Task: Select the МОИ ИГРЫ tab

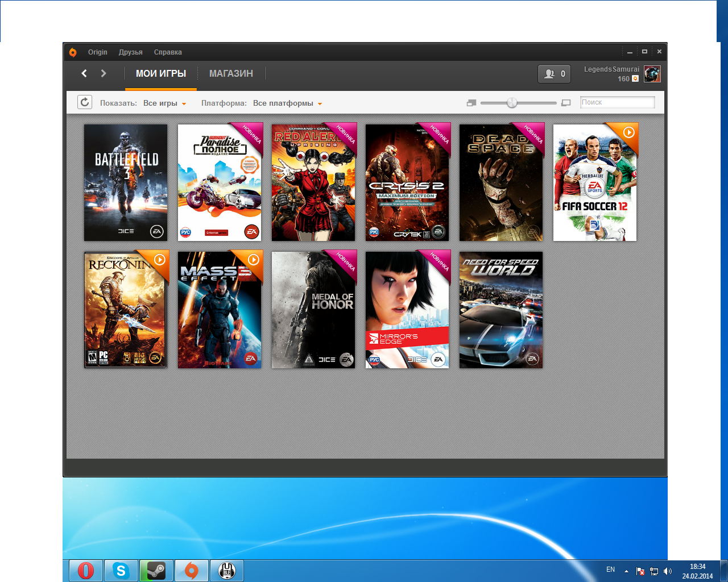Action: [x=161, y=73]
